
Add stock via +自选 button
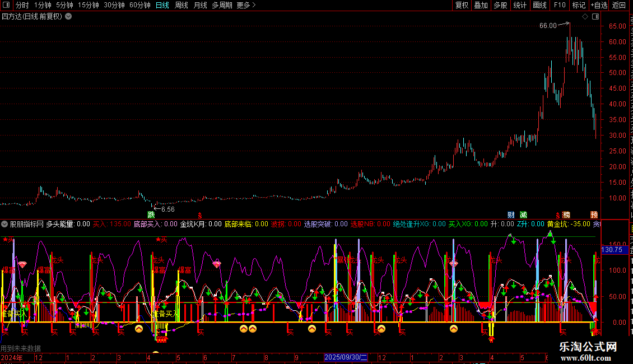(599, 5)
